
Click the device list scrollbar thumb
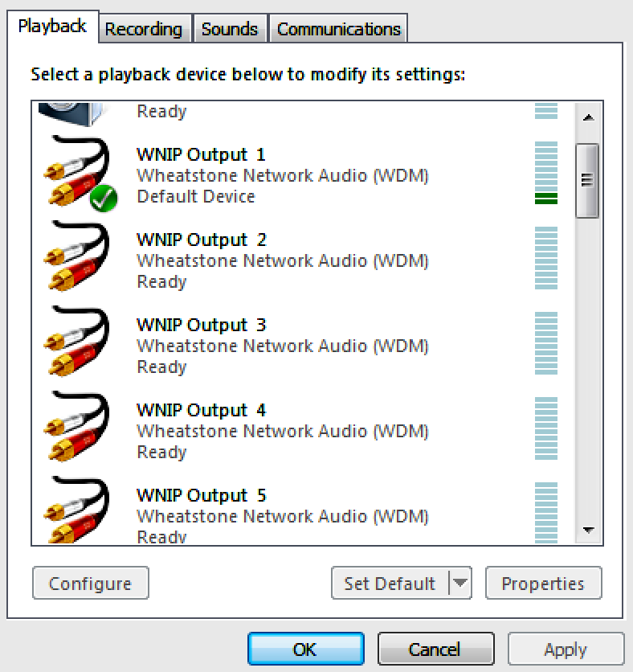click(587, 181)
